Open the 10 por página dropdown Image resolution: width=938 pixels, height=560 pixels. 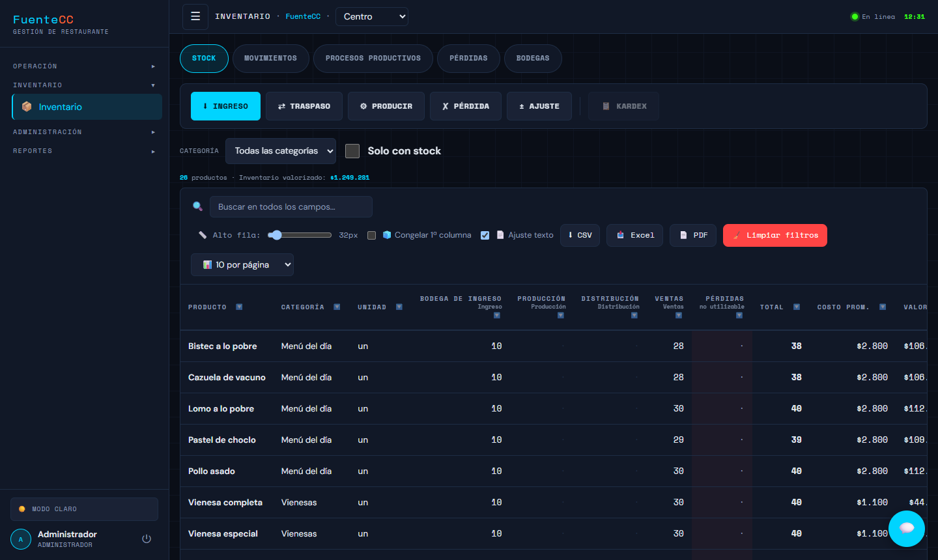(242, 264)
